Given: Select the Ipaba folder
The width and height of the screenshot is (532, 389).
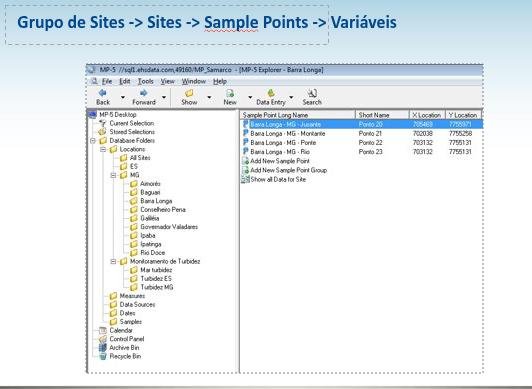Looking at the screenshot, I should 148,236.
